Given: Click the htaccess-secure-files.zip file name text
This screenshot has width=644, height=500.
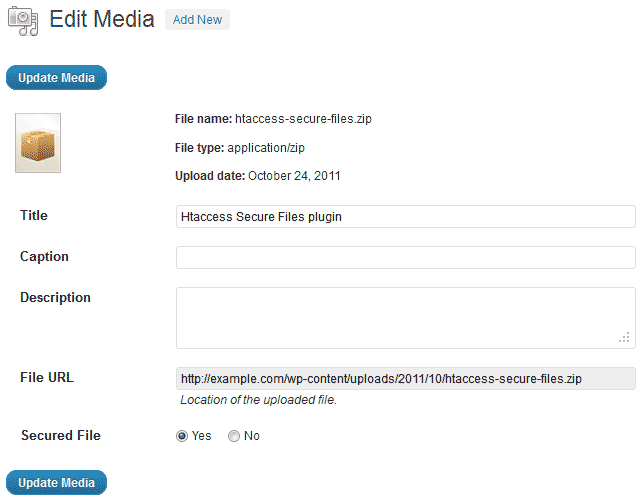Looking at the screenshot, I should coord(302,119).
